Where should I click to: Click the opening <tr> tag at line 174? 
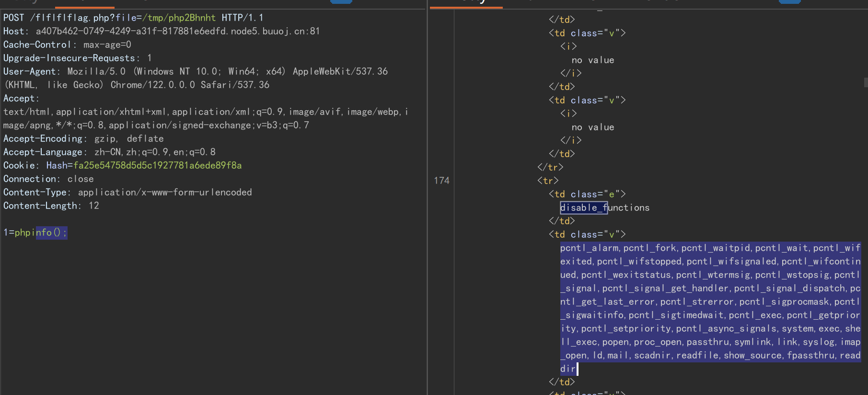tap(548, 181)
